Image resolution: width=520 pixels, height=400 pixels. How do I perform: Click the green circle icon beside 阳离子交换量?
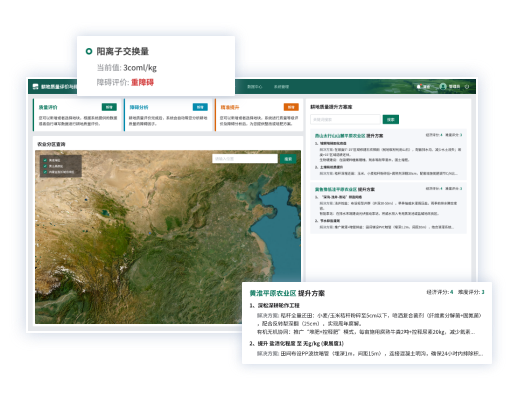pyautogui.click(x=89, y=51)
